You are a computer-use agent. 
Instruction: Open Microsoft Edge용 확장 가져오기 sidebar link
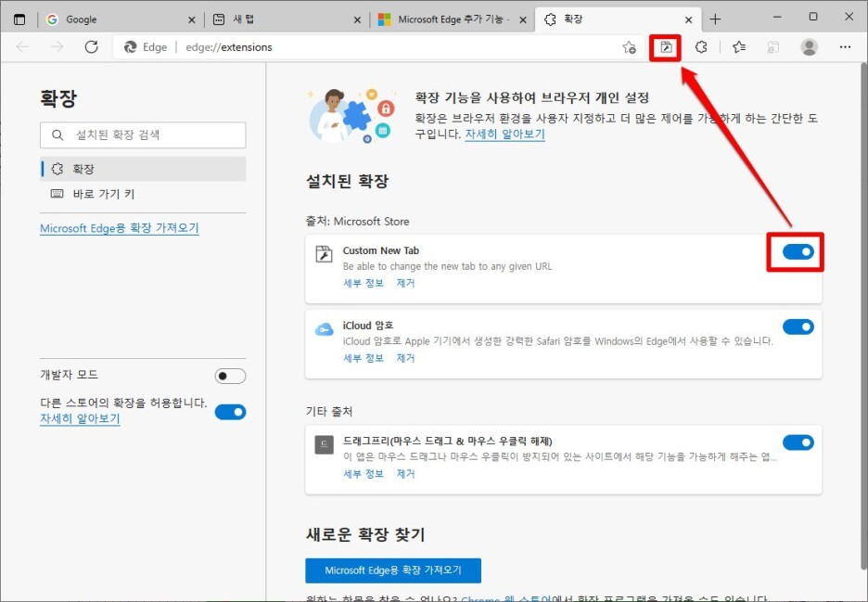pos(119,228)
